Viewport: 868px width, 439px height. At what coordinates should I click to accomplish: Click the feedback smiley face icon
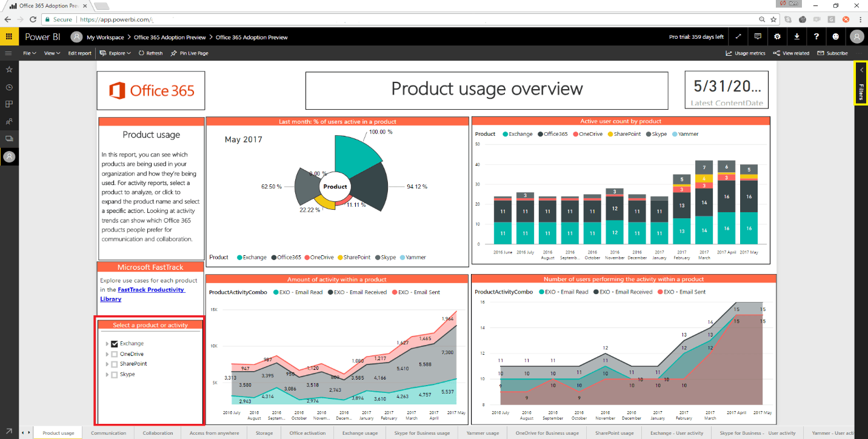click(x=836, y=37)
